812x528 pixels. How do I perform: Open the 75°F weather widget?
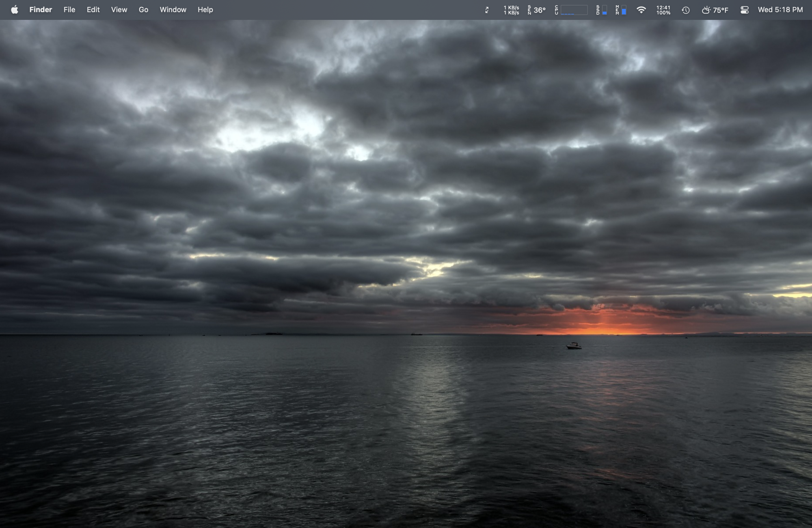[715, 10]
